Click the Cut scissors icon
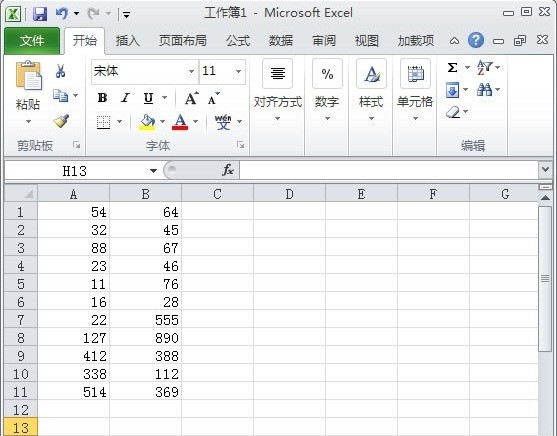The height and width of the screenshot is (436, 557). tap(60, 71)
